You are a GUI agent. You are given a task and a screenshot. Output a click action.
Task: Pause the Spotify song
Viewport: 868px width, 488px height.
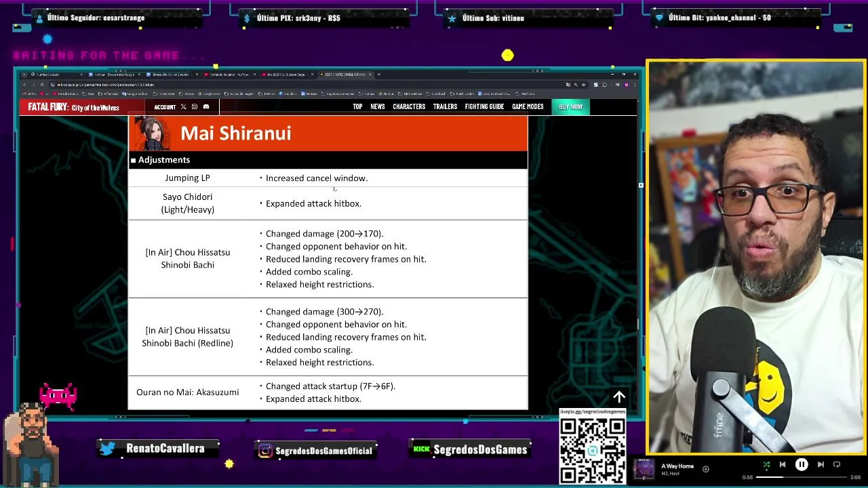[x=802, y=464]
